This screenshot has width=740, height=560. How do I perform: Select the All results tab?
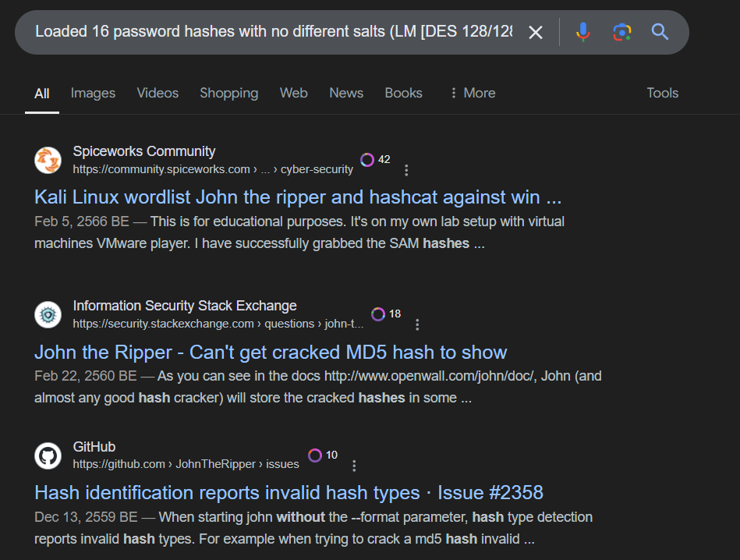point(42,94)
